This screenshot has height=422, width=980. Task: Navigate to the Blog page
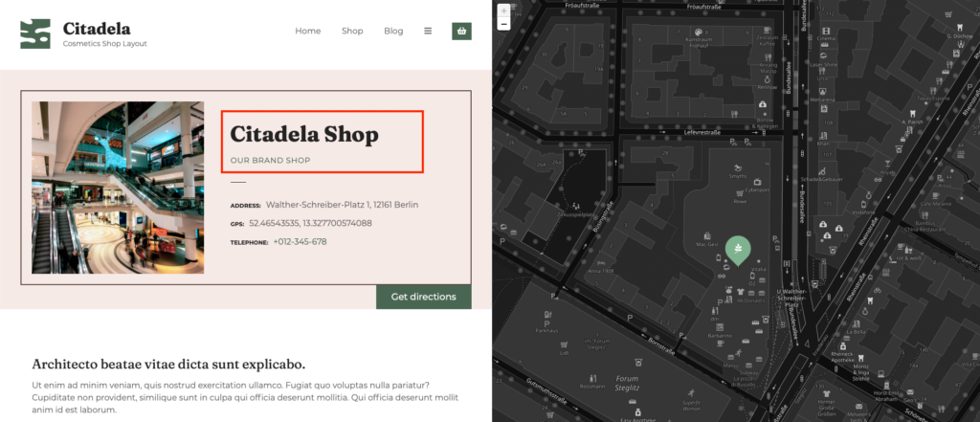[393, 31]
